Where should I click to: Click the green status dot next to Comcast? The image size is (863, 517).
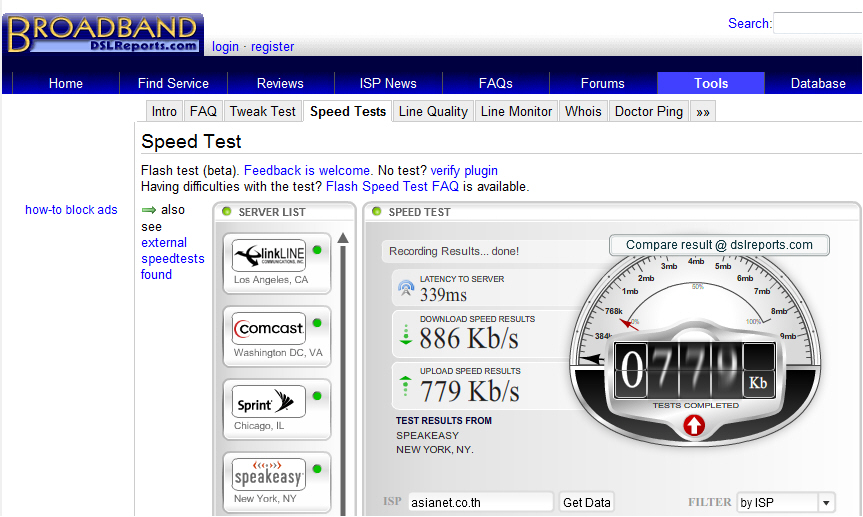click(317, 323)
